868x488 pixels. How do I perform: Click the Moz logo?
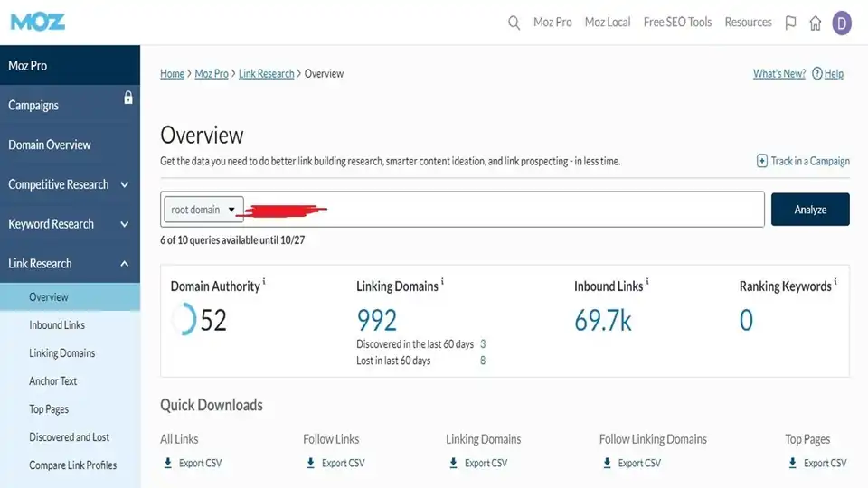coord(38,22)
